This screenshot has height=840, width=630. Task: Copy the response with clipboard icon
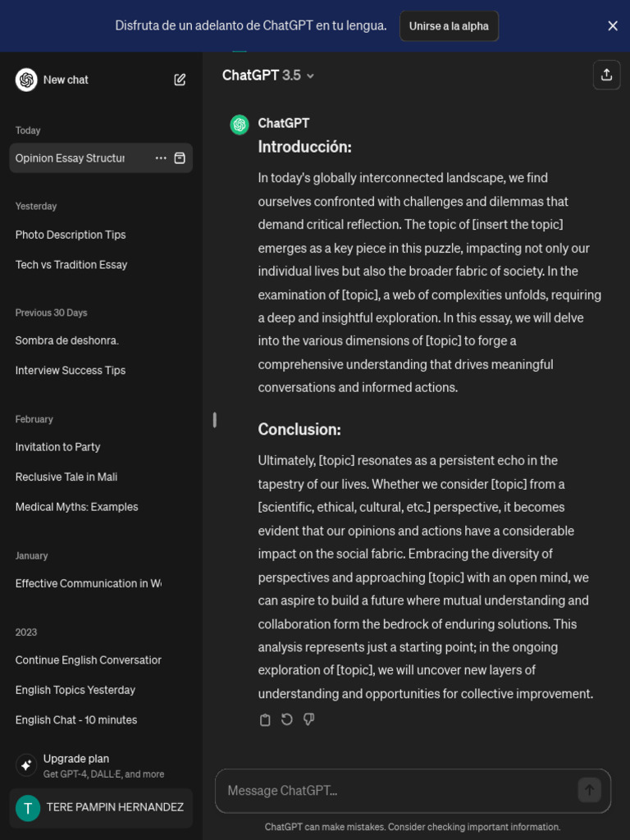(x=265, y=719)
